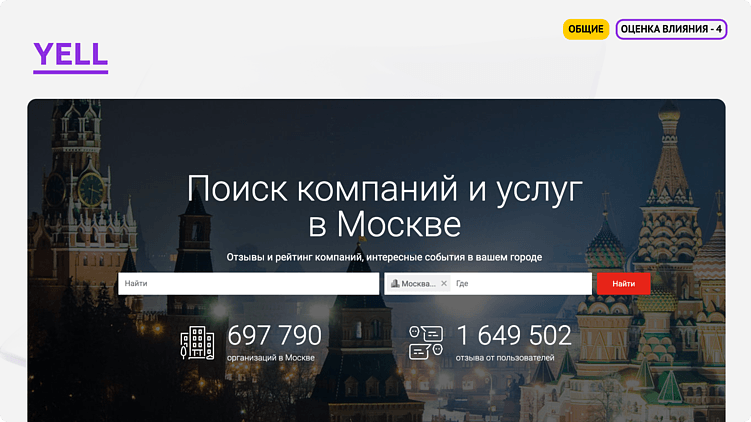This screenshot has width=751, height=422.
Task: Click the 1 649 502 reviews count
Action: pos(514,335)
